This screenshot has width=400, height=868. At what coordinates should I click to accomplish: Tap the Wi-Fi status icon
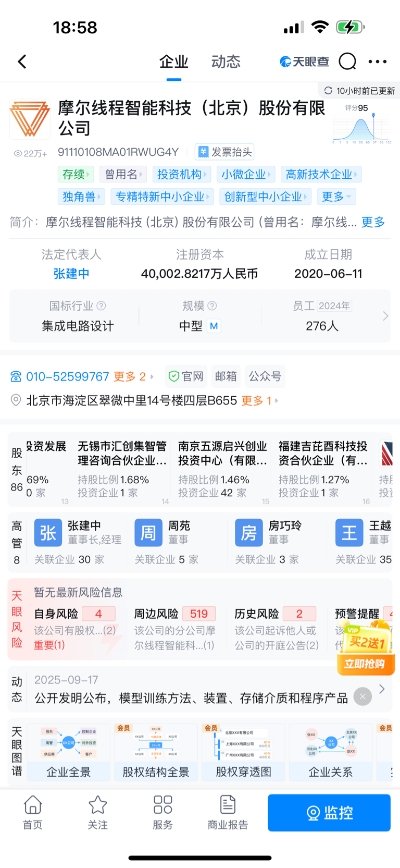320,27
